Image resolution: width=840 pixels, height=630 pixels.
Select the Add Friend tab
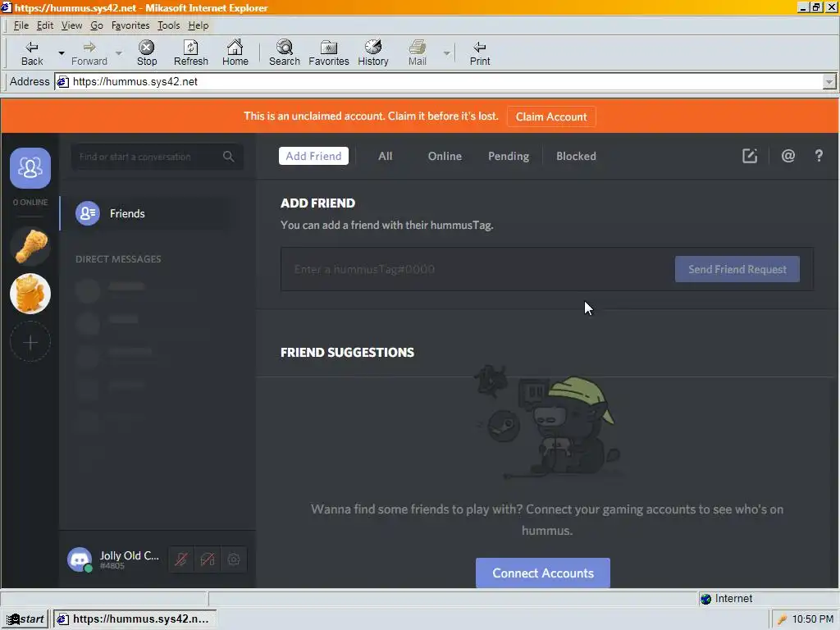point(313,156)
